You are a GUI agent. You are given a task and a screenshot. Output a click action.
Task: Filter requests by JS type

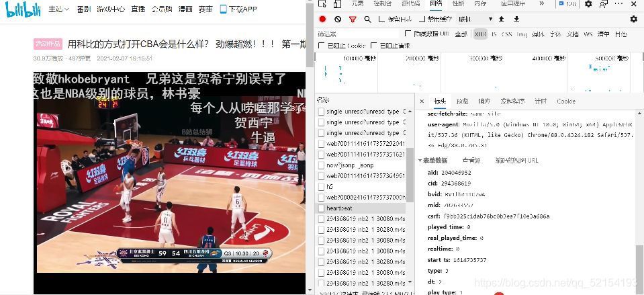tap(494, 34)
